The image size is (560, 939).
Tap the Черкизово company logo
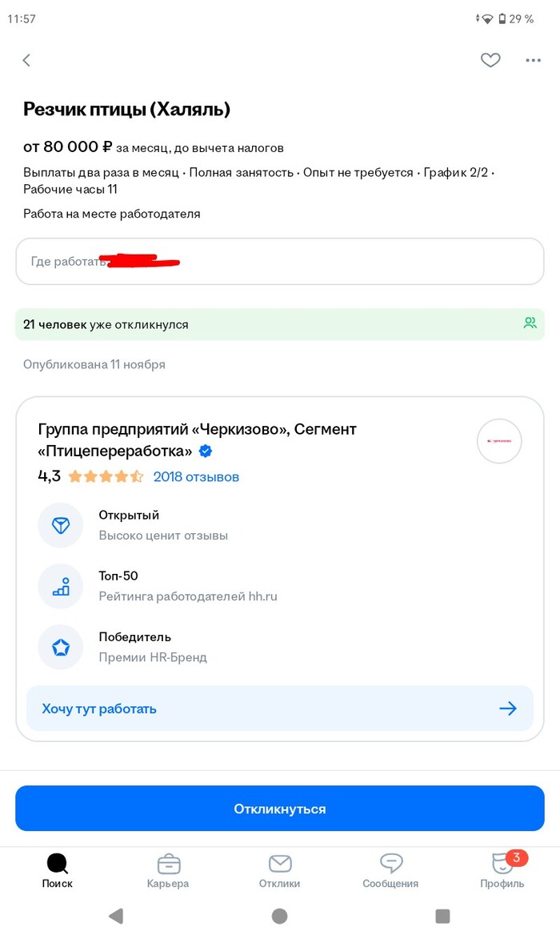click(499, 441)
